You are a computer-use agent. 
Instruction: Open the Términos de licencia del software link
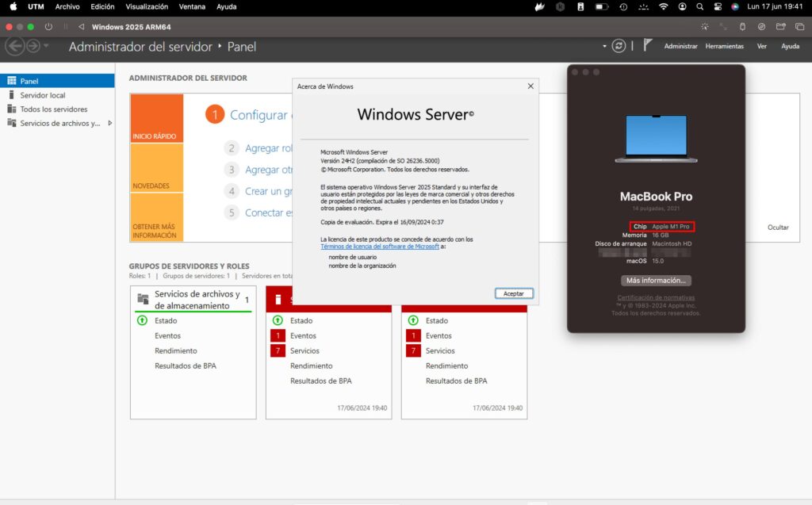coord(380,247)
